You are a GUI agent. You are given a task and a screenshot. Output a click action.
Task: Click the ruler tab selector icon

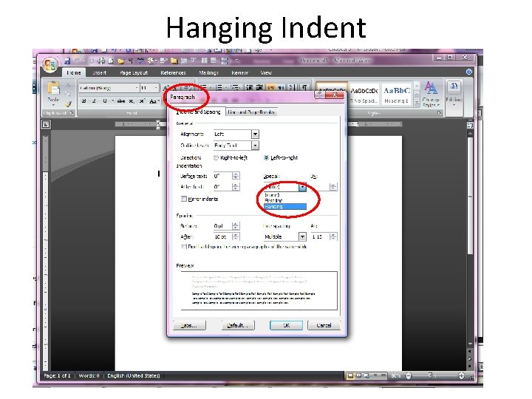click(46, 125)
